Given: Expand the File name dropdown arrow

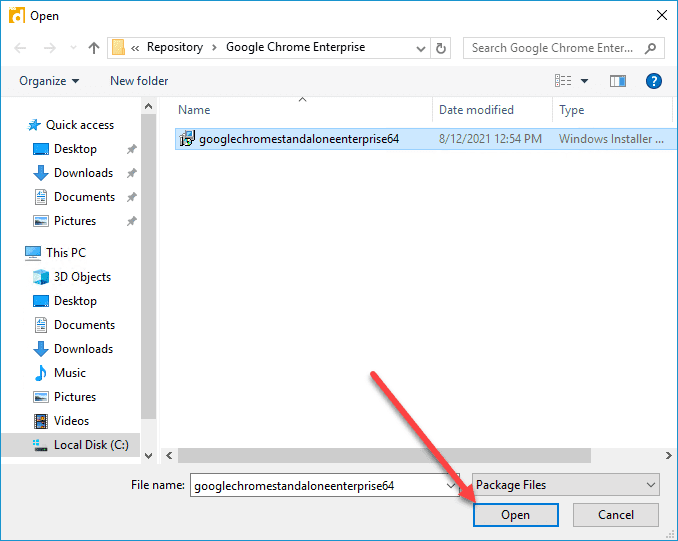Looking at the screenshot, I should [451, 486].
